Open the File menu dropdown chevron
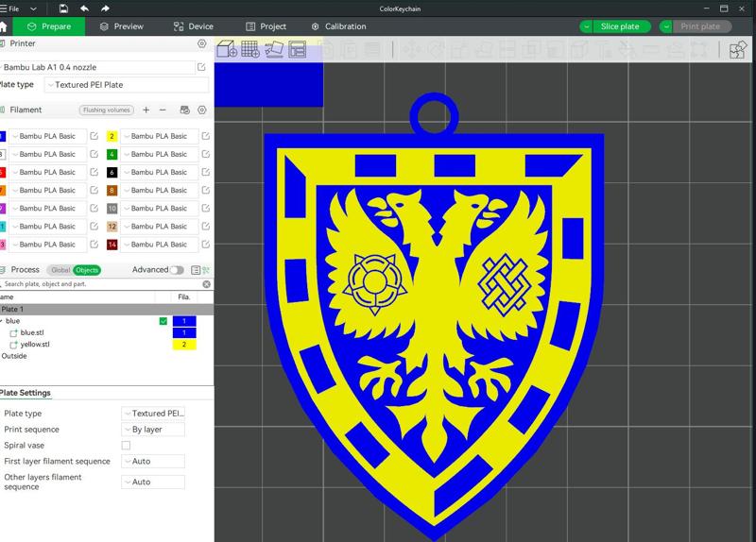 33,8
